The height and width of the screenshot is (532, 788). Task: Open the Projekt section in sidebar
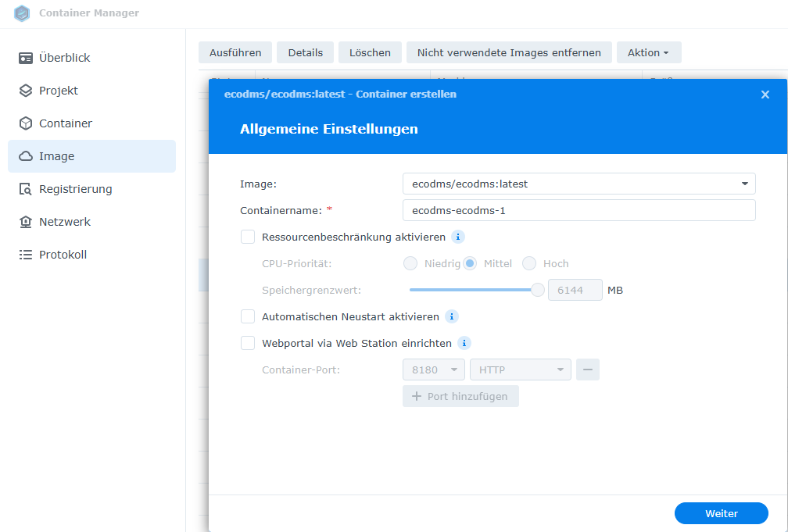[59, 91]
